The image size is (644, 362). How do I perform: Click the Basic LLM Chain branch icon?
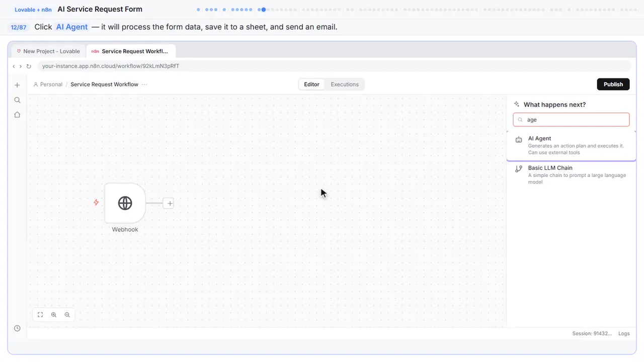pos(519,169)
